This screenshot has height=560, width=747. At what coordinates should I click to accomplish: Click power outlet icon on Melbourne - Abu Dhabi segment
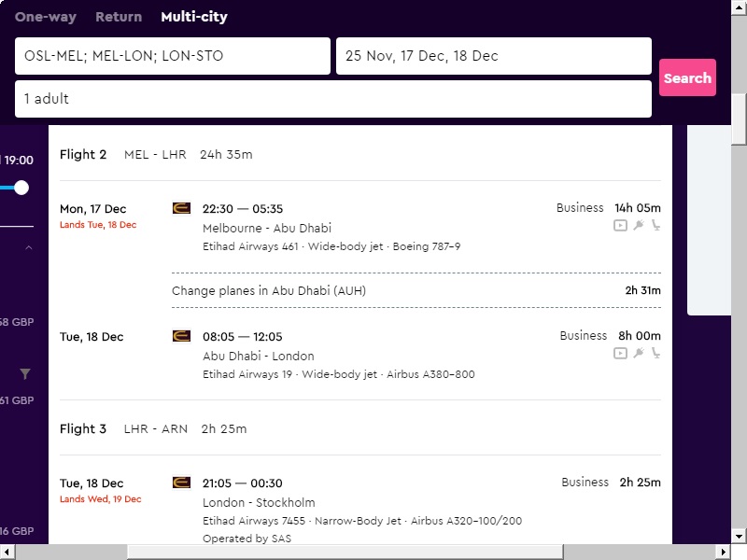[x=639, y=225]
